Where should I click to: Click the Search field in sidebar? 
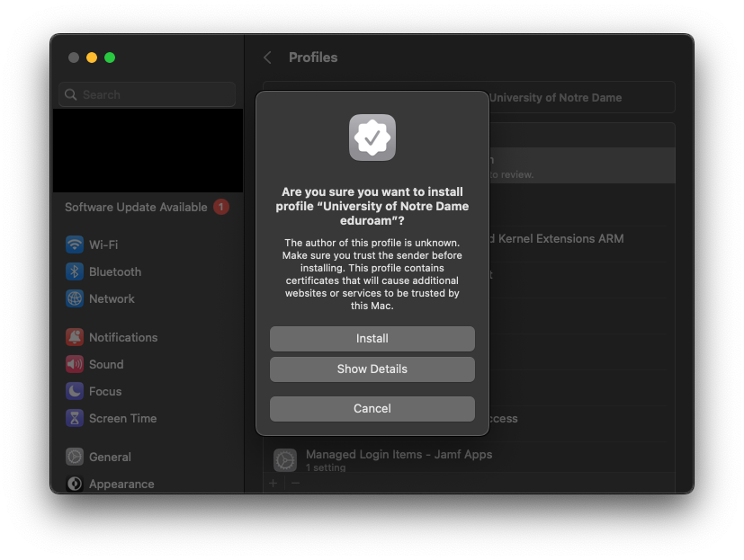tap(148, 94)
